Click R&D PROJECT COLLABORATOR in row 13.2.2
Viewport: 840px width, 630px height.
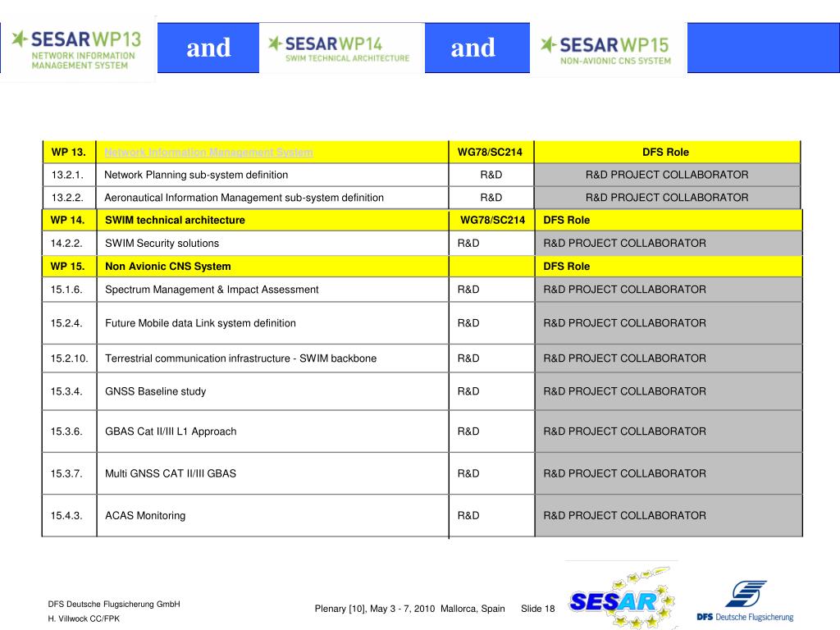point(667,198)
